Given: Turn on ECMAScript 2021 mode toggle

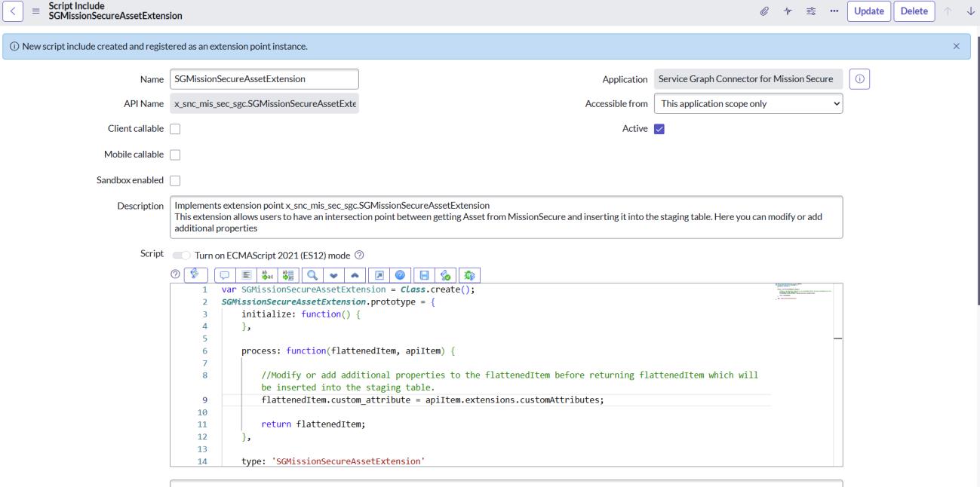Looking at the screenshot, I should (181, 255).
